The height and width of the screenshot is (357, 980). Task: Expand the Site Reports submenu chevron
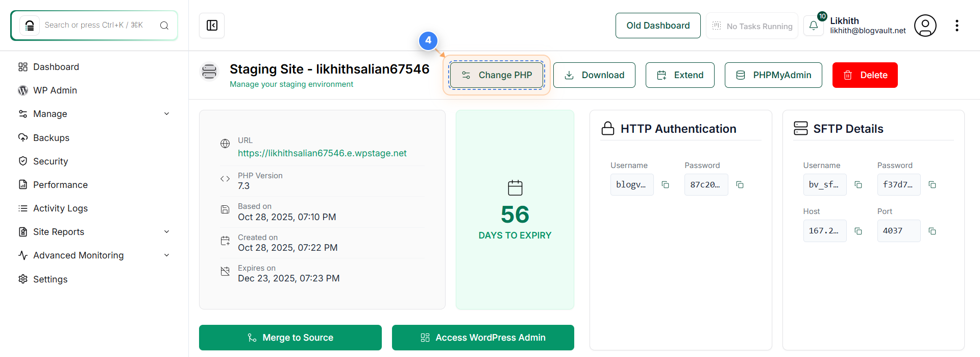coord(166,232)
